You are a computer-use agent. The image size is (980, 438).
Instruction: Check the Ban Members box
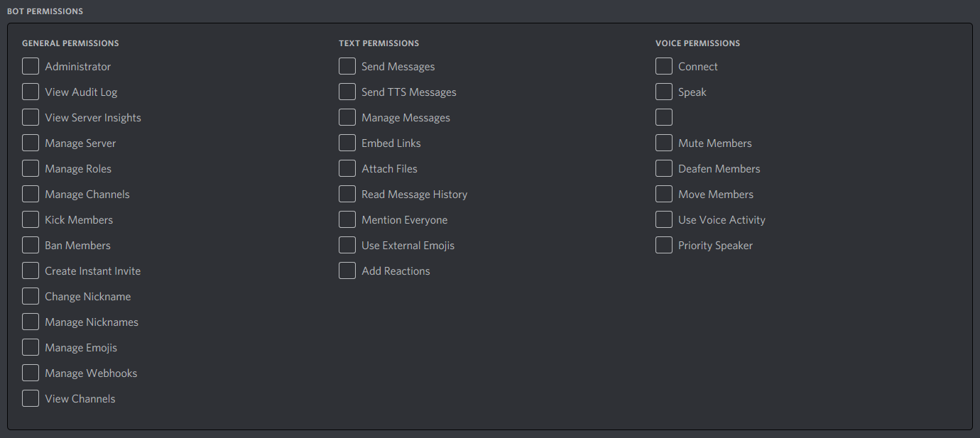click(31, 244)
